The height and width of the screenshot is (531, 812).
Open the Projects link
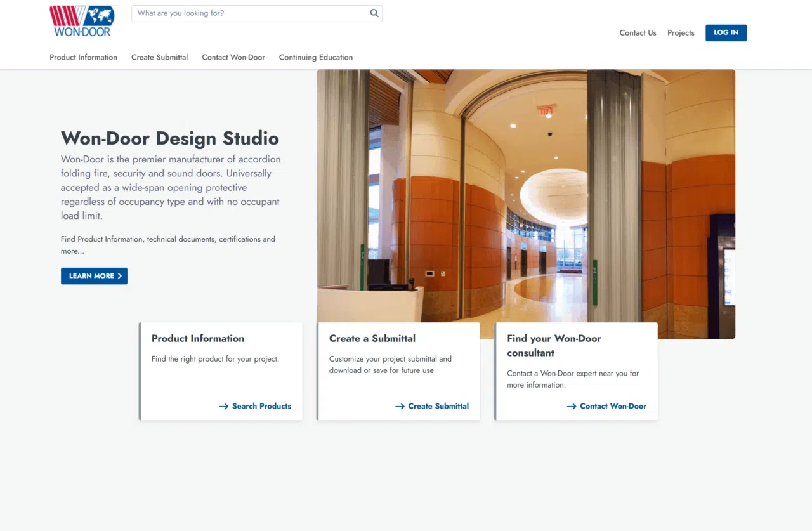coord(681,33)
